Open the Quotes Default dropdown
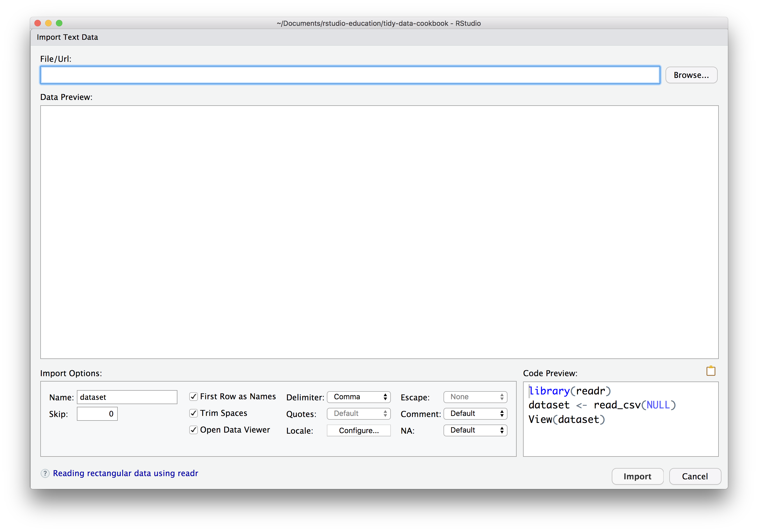Viewport: 758px width, 532px height. pos(359,414)
